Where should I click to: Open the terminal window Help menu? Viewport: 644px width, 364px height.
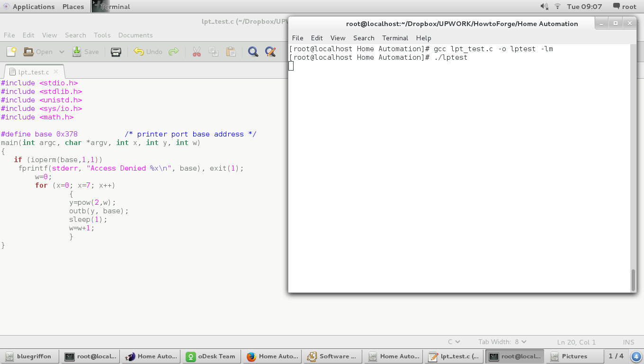(423, 38)
